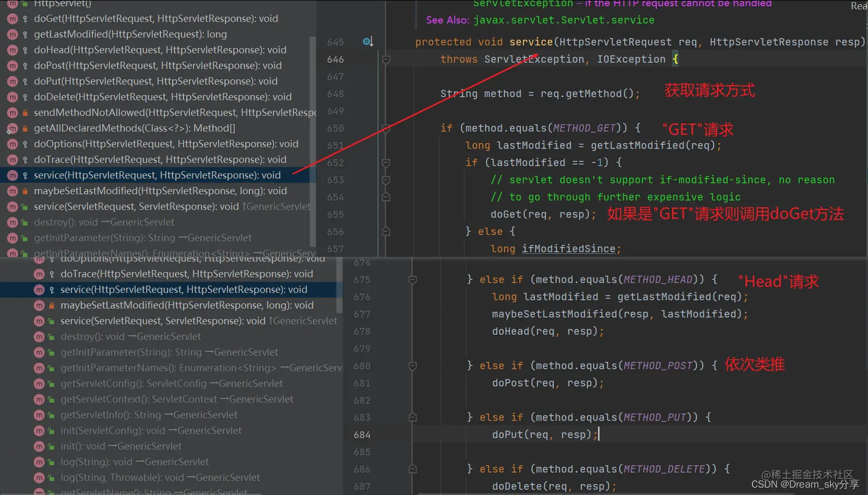
Task: Click method icon beside doGet entry
Action: (12, 18)
